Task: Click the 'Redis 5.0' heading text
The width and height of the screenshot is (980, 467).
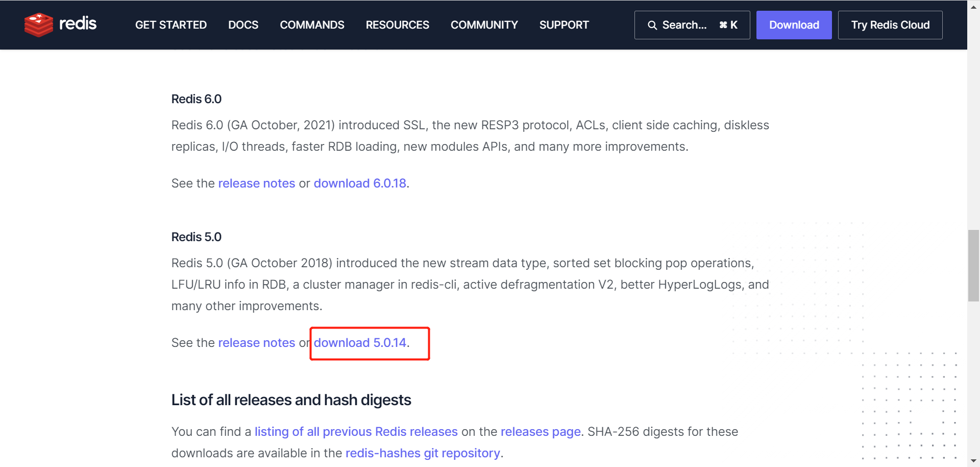Action: (x=197, y=237)
